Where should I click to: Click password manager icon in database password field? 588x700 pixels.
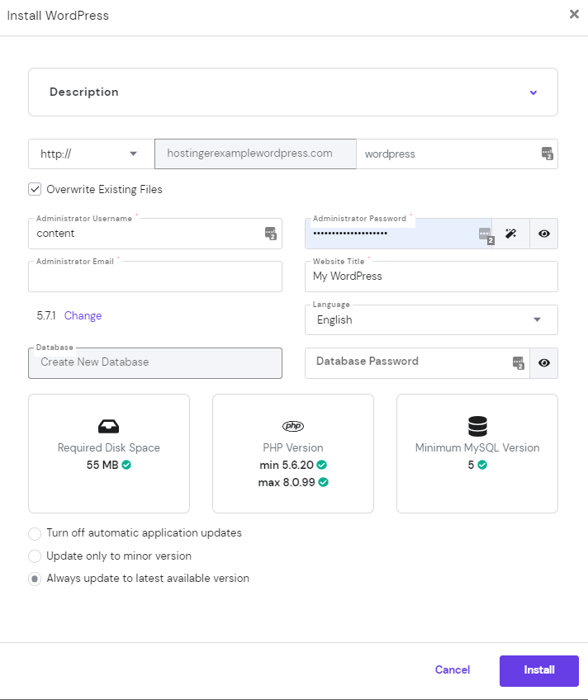tap(519, 363)
